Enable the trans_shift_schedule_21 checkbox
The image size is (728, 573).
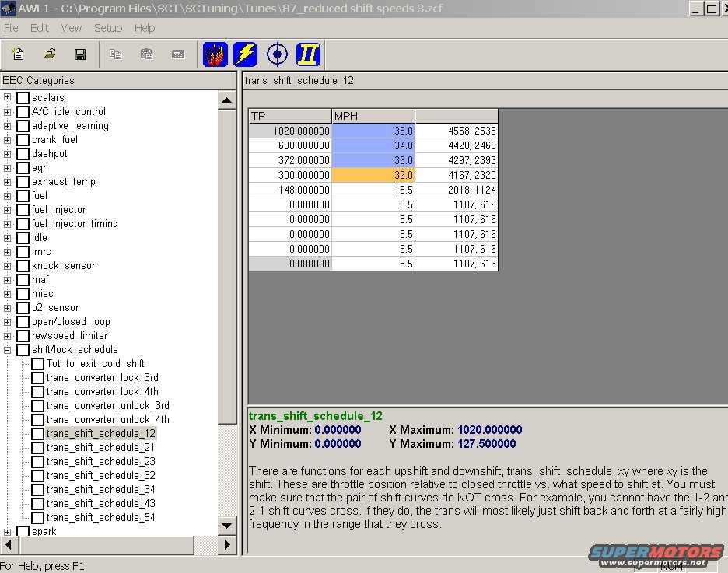(x=37, y=448)
